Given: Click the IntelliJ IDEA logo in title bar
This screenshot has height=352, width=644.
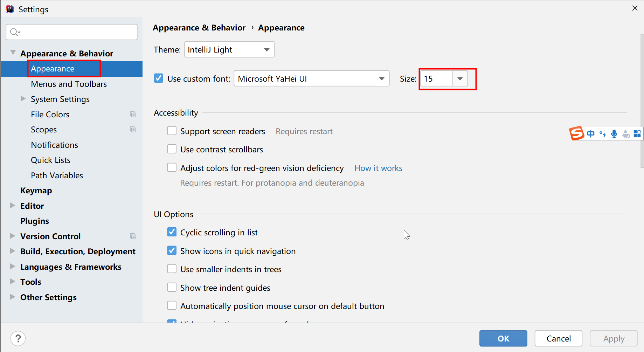Looking at the screenshot, I should click(10, 9).
